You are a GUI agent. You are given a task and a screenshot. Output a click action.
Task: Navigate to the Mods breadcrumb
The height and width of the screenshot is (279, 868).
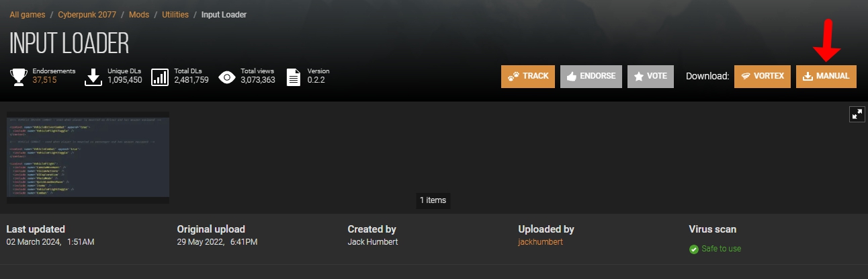pos(138,15)
